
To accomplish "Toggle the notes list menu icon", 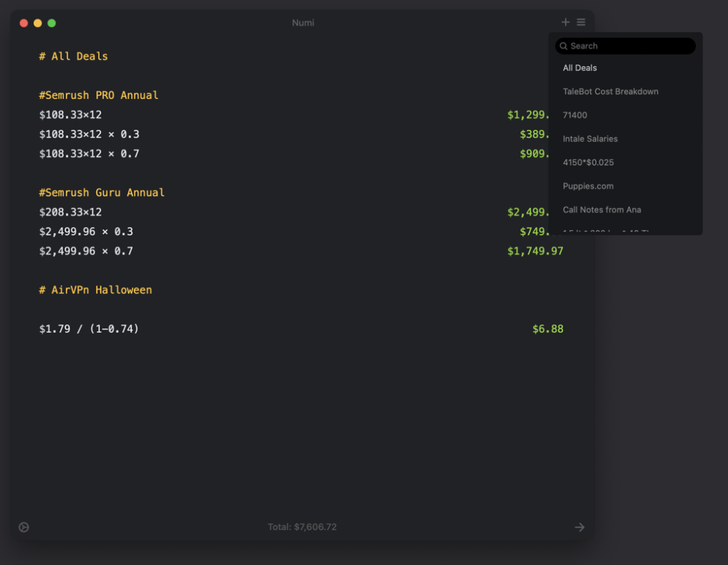I will click(x=581, y=22).
